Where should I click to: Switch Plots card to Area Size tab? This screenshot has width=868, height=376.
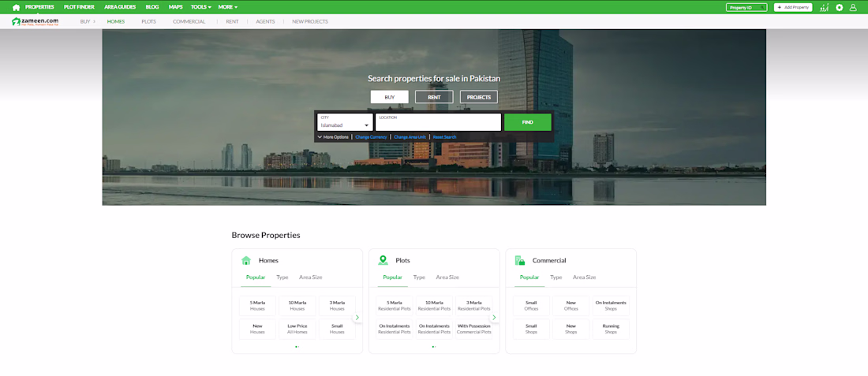(447, 277)
